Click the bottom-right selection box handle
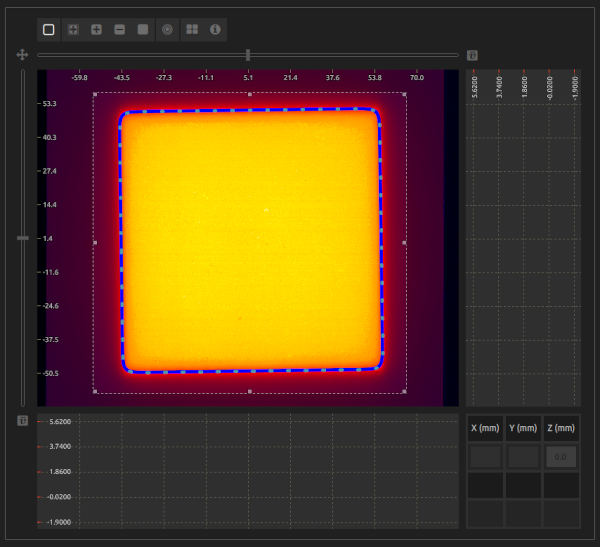The image size is (600, 547). point(404,391)
